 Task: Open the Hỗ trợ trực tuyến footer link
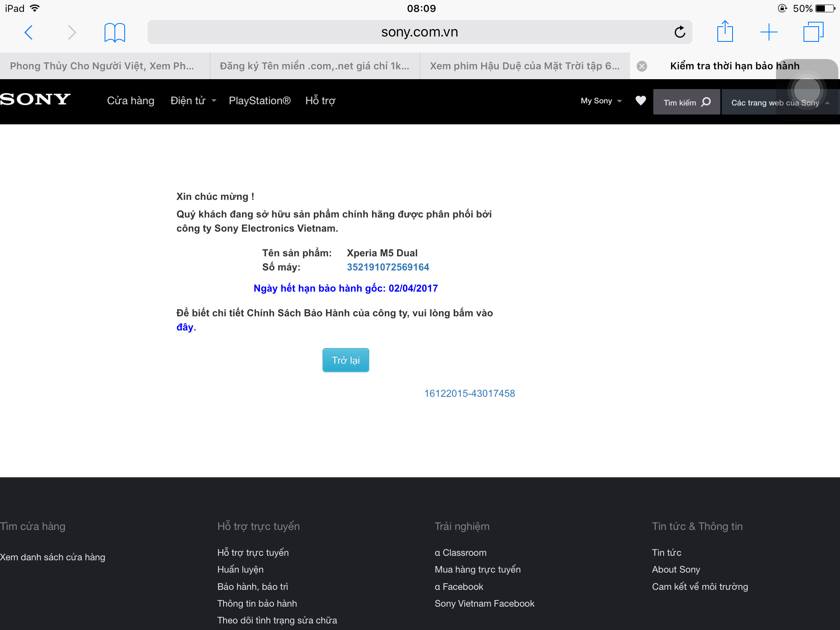253,552
